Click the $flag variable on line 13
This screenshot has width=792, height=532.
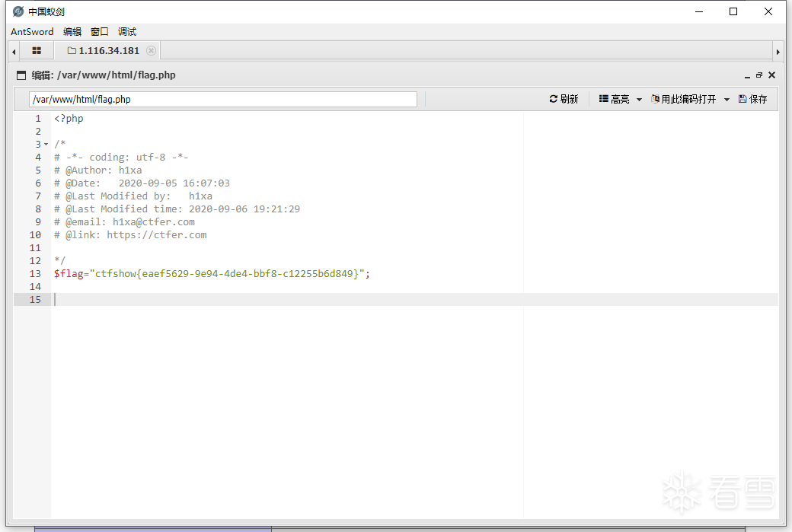tap(69, 273)
